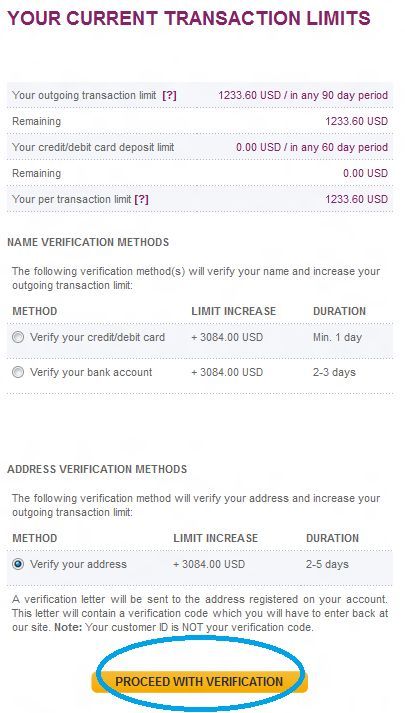
Task: Choose the Verify your bank account option
Action: pos(18,372)
